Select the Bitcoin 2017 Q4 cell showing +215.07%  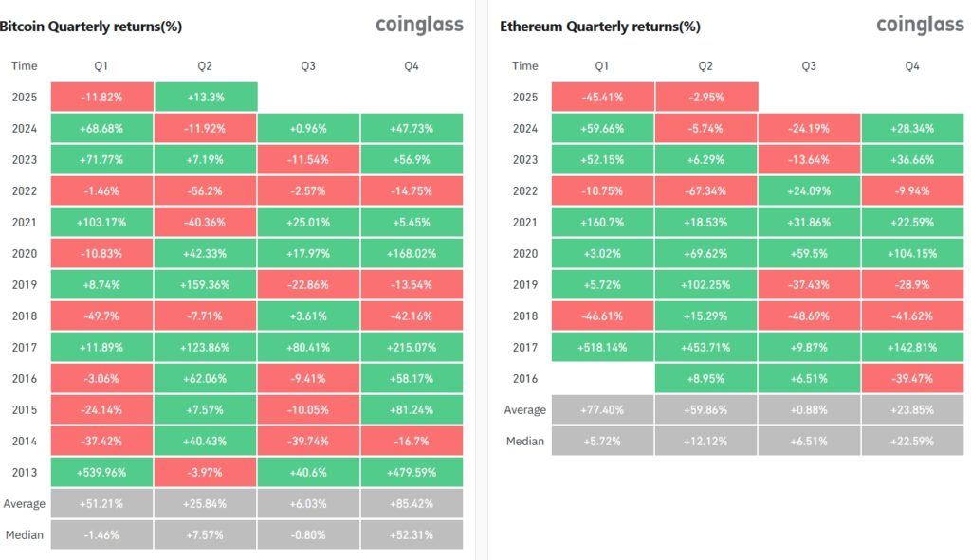click(412, 347)
